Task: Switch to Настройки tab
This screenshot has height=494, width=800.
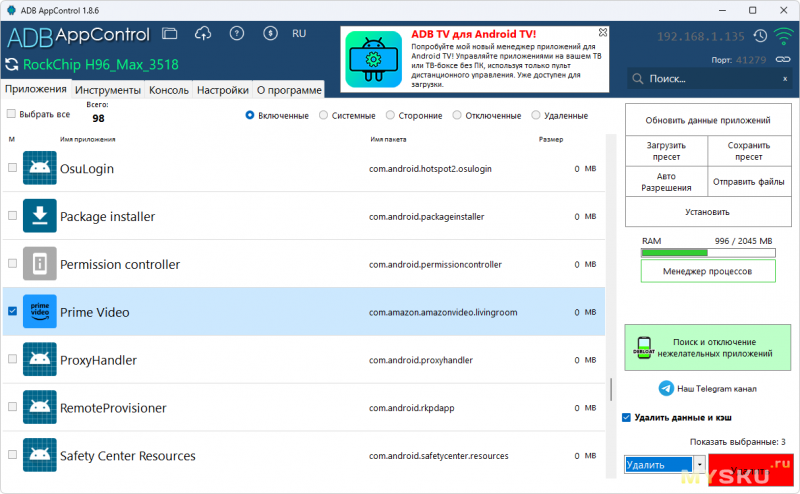Action: tap(222, 90)
